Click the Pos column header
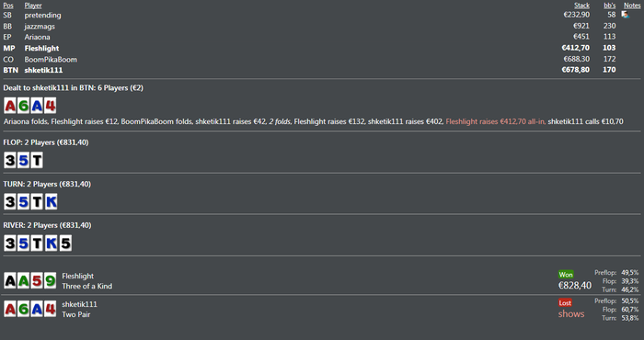 click(8, 6)
